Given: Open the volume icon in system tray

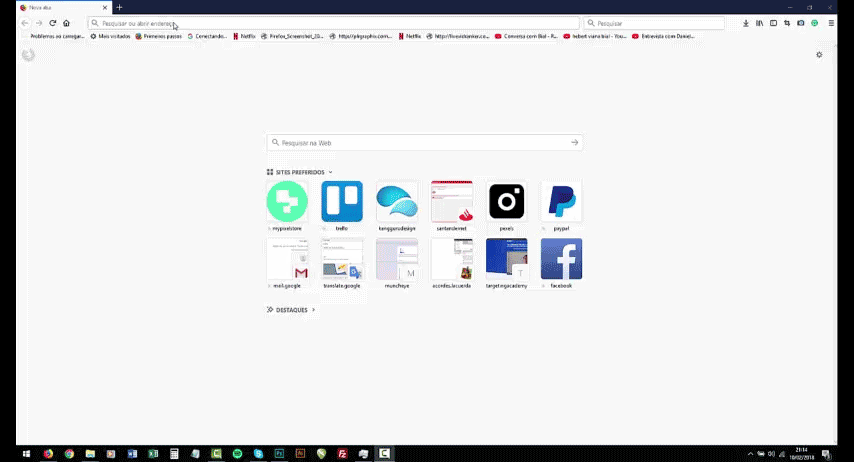Looking at the screenshot, I should pos(771,454).
